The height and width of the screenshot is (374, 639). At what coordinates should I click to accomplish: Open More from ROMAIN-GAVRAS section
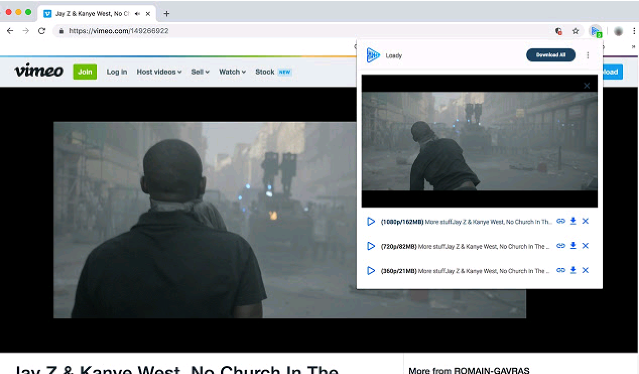coord(469,370)
